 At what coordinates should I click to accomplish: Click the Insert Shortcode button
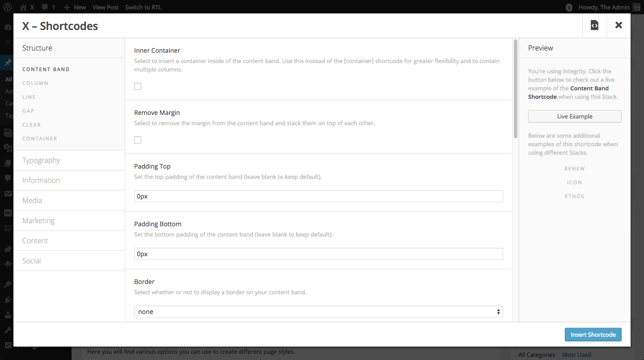(593, 334)
